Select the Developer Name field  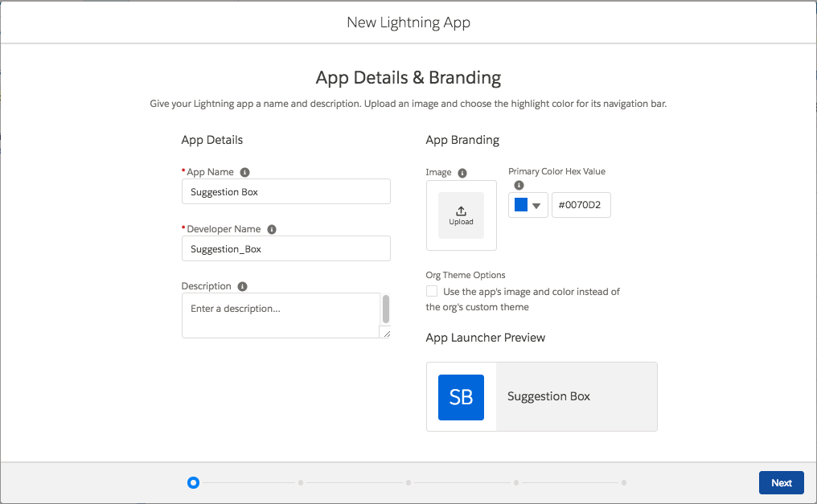pos(285,248)
